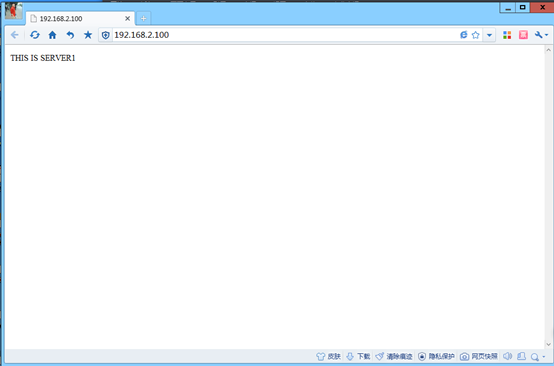Mute sound with speaker icon
This screenshot has height=366, width=554.
click(x=507, y=356)
